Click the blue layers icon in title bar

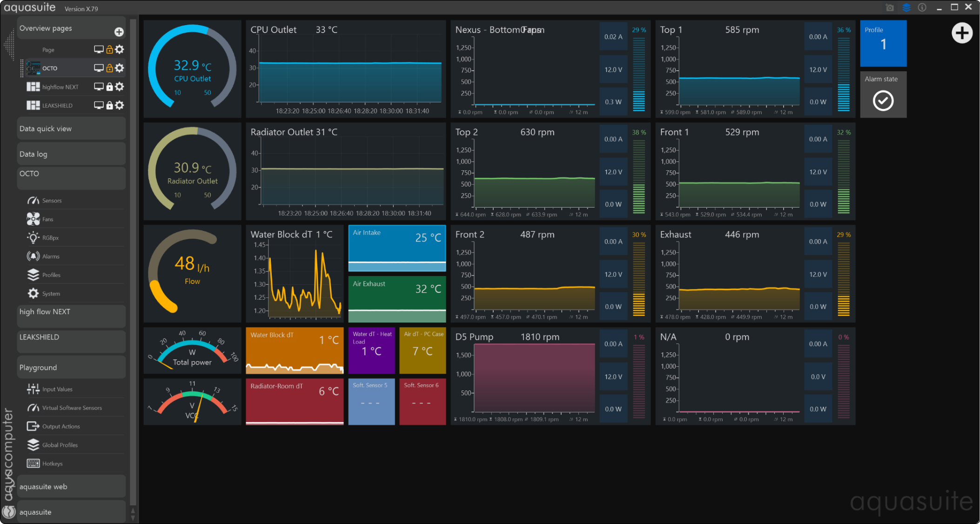point(906,7)
